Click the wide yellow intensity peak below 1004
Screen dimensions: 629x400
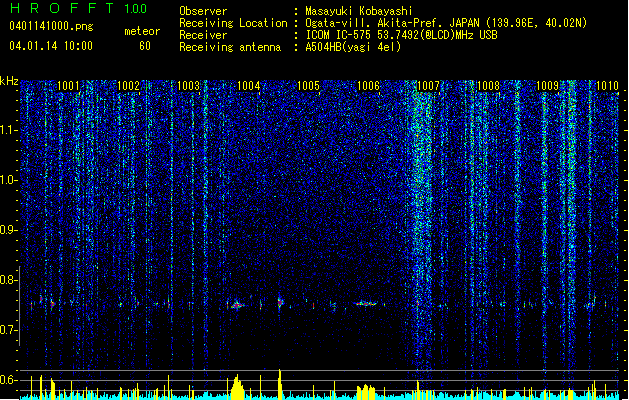click(x=237, y=387)
